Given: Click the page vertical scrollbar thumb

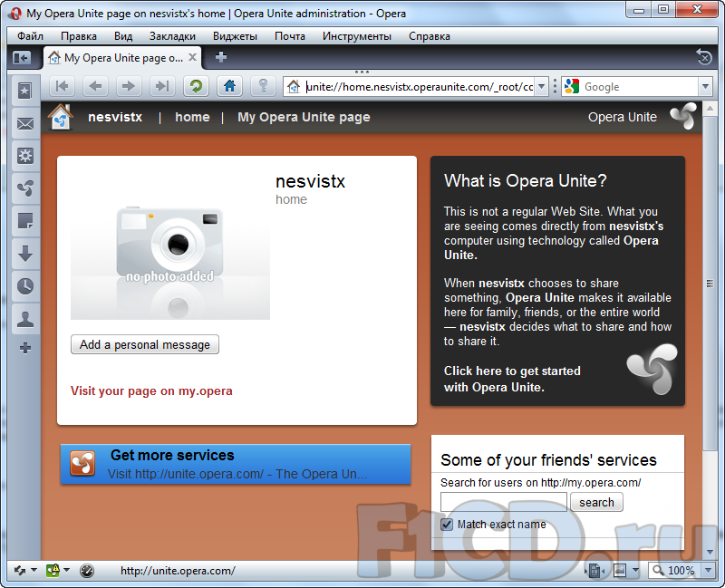Looking at the screenshot, I should (710, 284).
